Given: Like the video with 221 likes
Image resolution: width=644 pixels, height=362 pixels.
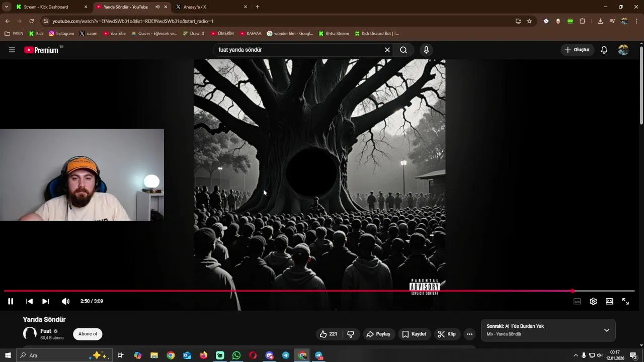Looking at the screenshot, I should click(x=329, y=334).
